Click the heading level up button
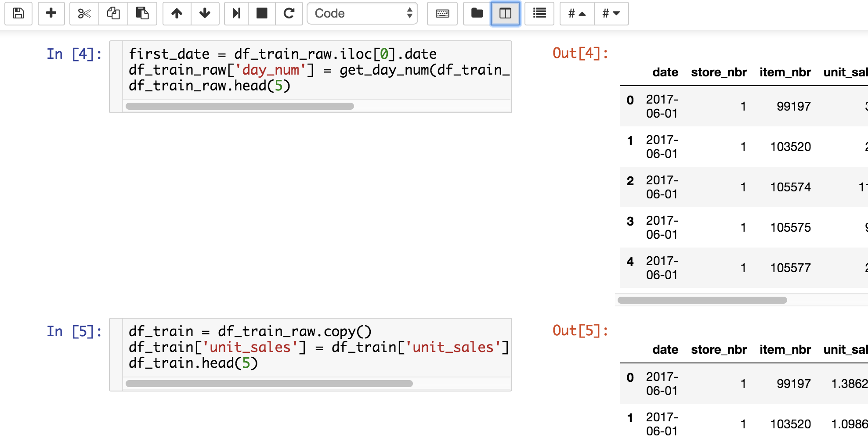The height and width of the screenshot is (438, 868). click(x=577, y=13)
